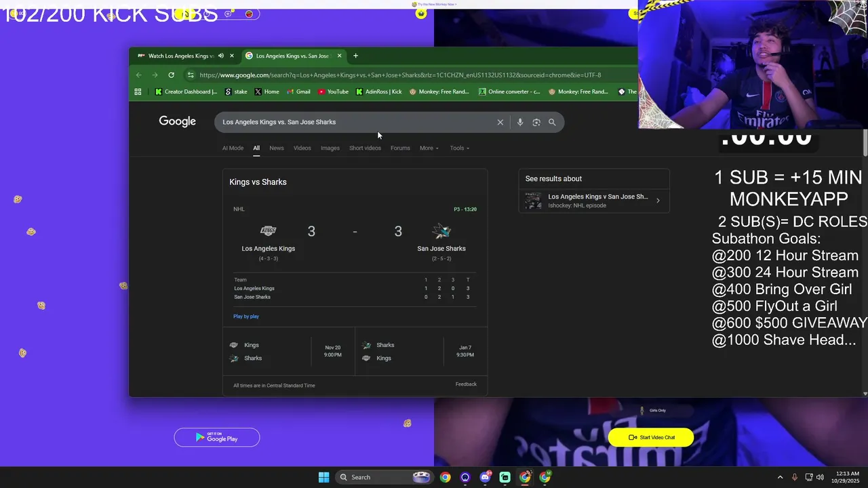
Task: Open the volume control in system tray
Action: tap(820, 477)
